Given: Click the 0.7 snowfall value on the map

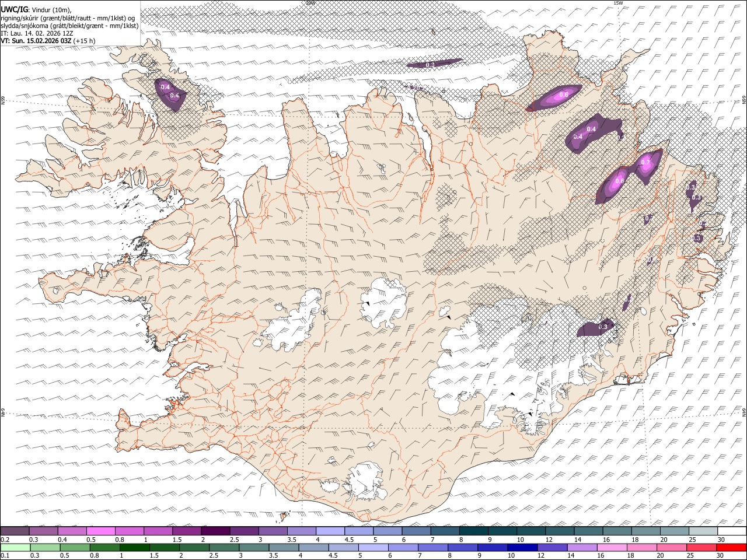Looking at the screenshot, I should 645,162.
